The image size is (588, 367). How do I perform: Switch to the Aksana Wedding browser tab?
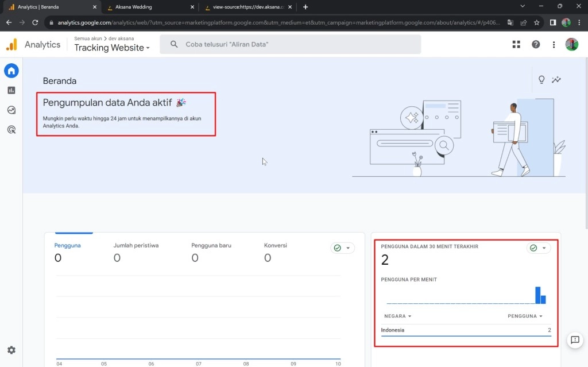[x=148, y=7]
